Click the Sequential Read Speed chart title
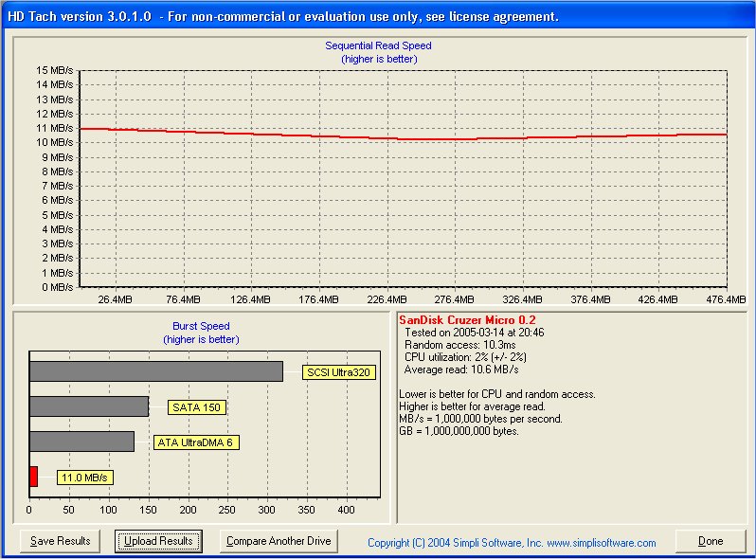The image size is (756, 559). pyautogui.click(x=378, y=45)
